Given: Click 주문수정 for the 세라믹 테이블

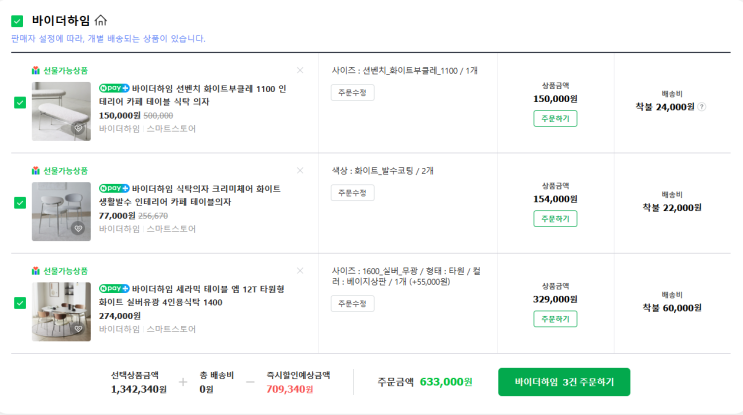Looking at the screenshot, I should (x=352, y=304).
